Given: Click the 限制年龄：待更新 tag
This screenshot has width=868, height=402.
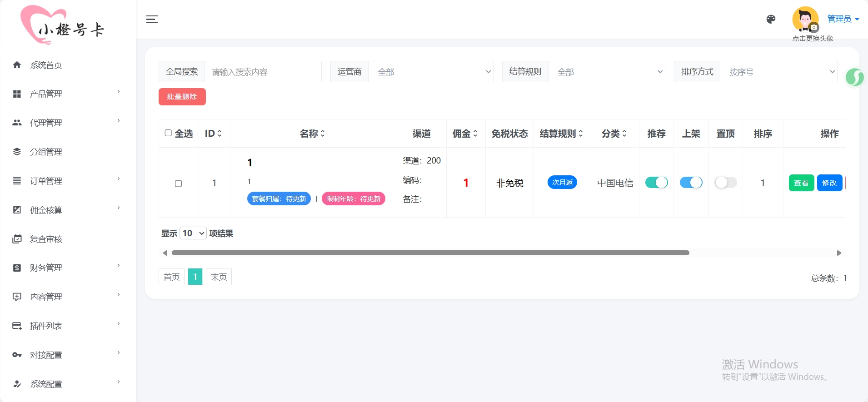Looking at the screenshot, I should pos(354,199).
